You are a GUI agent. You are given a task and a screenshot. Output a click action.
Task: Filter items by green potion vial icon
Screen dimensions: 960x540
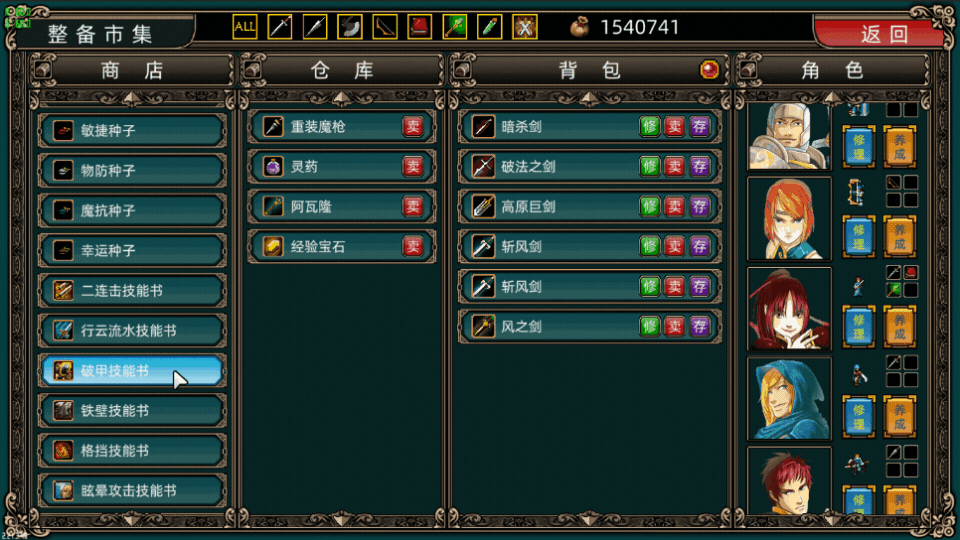(x=490, y=27)
